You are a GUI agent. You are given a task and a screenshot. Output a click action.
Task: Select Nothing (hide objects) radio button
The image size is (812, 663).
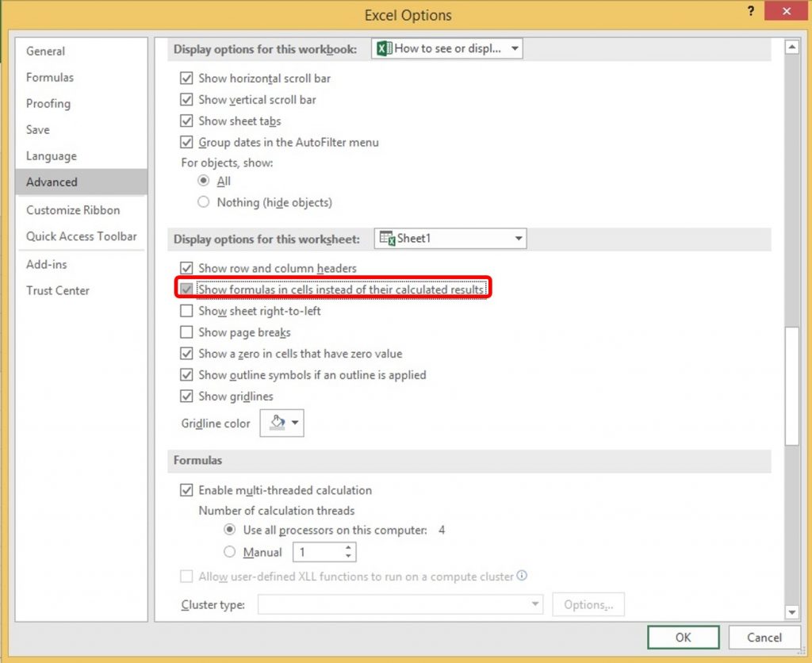pos(204,202)
